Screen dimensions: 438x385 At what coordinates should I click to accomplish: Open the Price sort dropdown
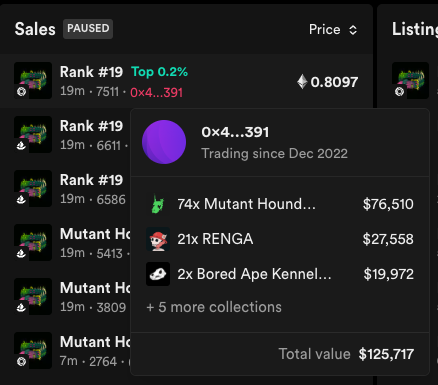click(333, 29)
